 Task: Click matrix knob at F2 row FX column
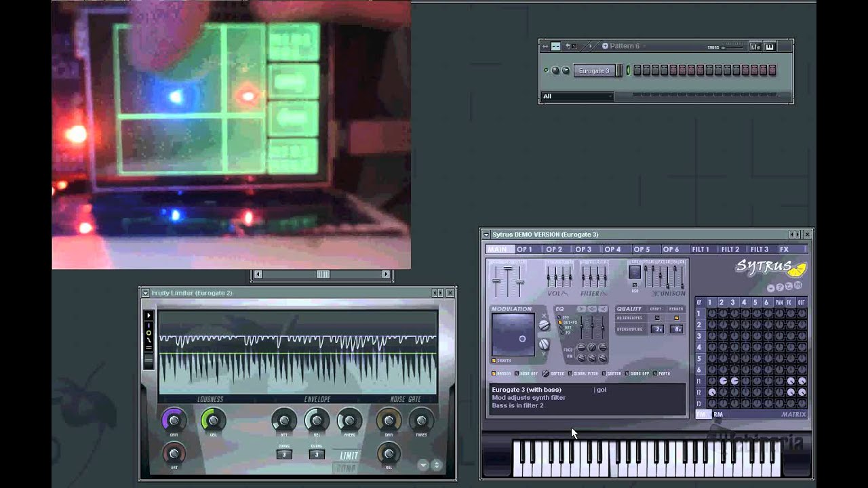click(x=791, y=392)
